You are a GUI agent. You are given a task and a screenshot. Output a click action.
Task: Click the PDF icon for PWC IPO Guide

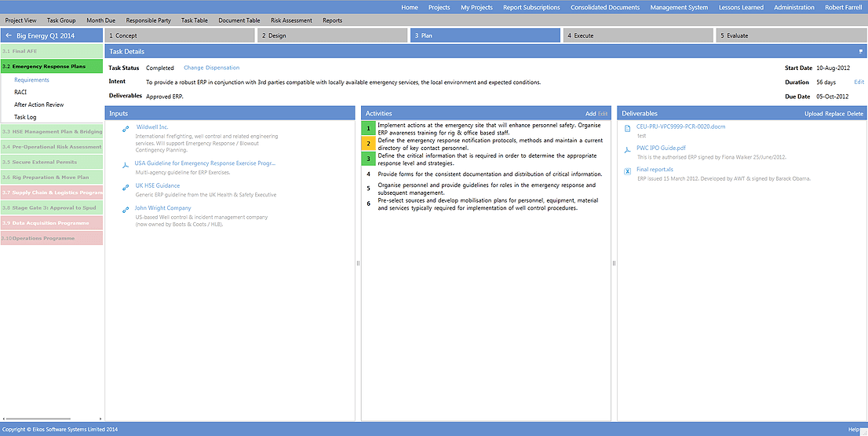pos(627,148)
